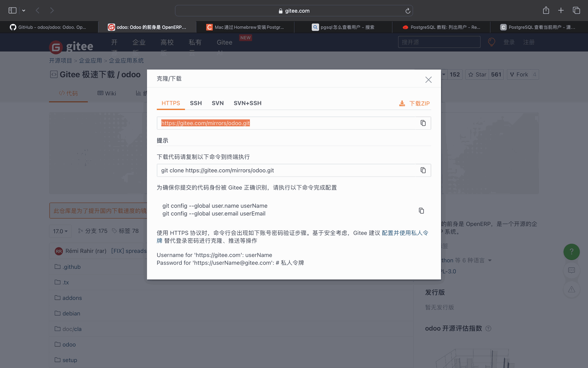Switch to PostgreSQL 教程 browser tab
Image resolution: width=588 pixels, height=368 pixels.
point(441,27)
